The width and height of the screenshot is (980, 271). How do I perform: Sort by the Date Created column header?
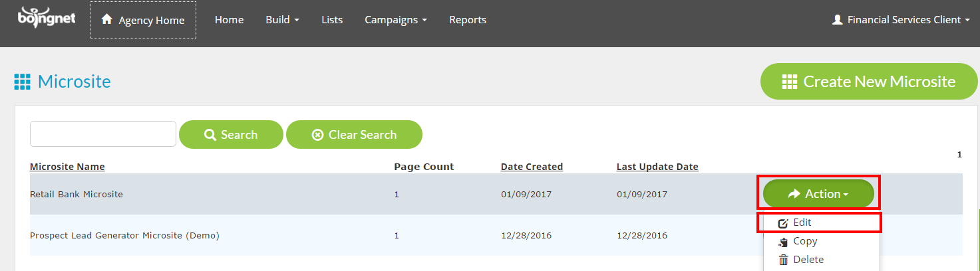[532, 167]
